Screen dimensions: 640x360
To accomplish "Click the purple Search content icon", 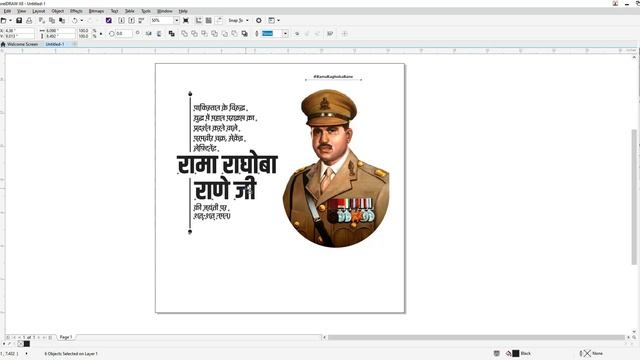I will point(109,20).
